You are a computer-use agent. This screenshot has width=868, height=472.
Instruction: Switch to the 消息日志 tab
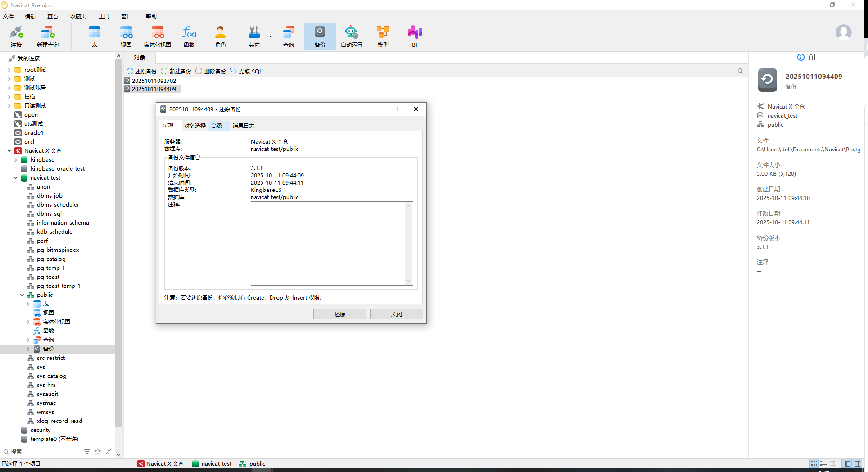[244, 126]
